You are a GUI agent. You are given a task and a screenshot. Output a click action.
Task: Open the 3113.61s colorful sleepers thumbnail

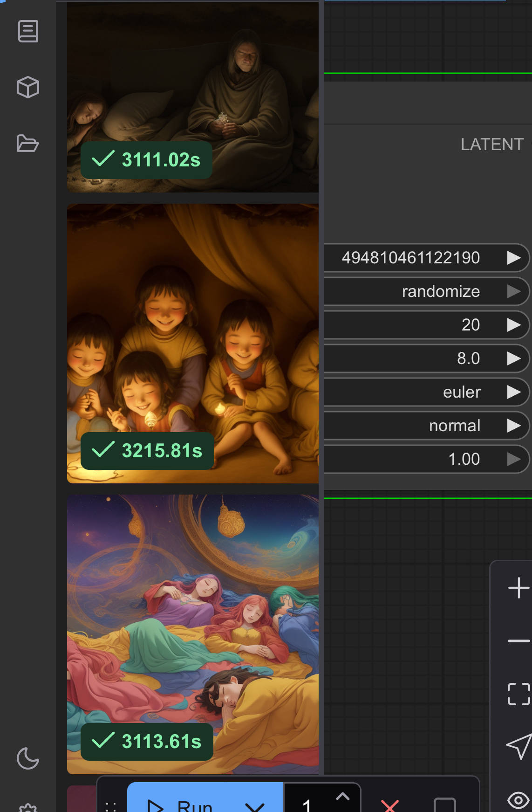click(193, 634)
